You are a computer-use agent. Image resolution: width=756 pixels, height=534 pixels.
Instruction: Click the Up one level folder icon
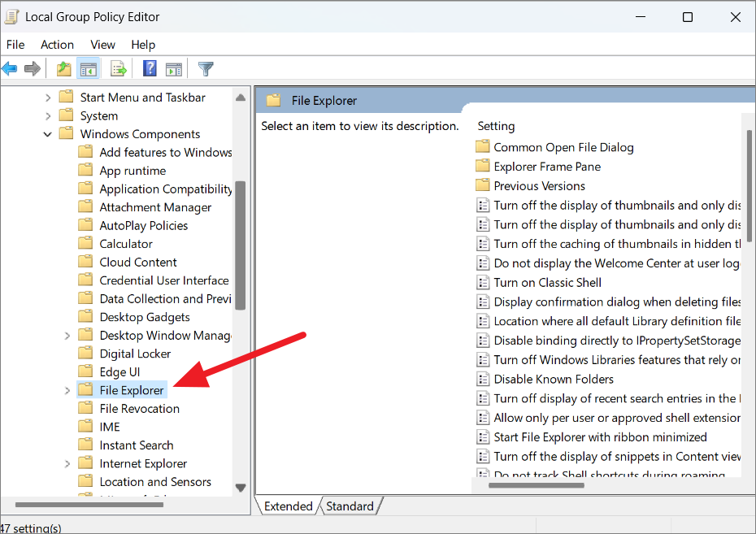pyautogui.click(x=63, y=69)
